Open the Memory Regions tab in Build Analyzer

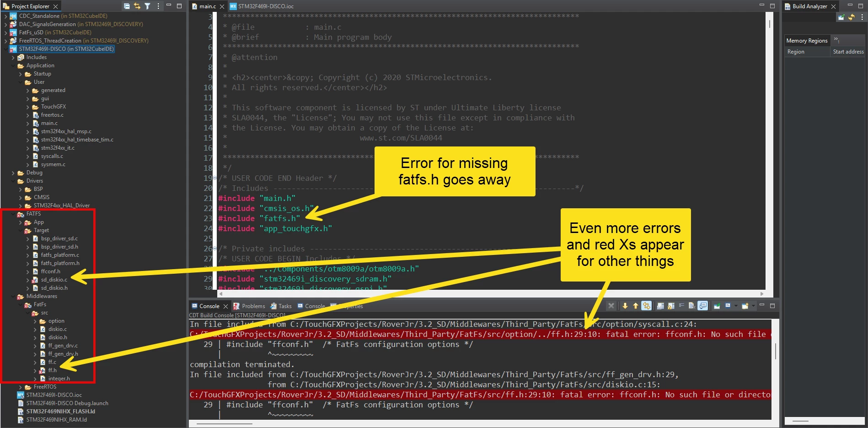coord(807,41)
